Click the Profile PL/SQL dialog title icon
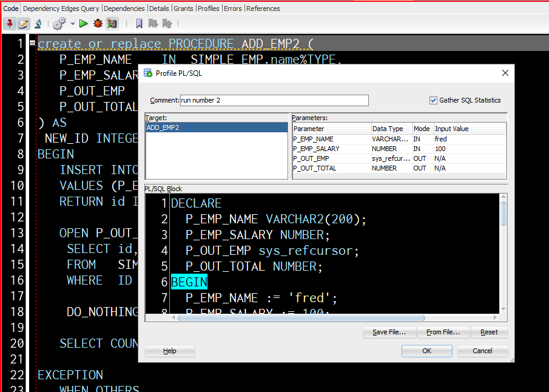The image size is (549, 392). coord(148,73)
